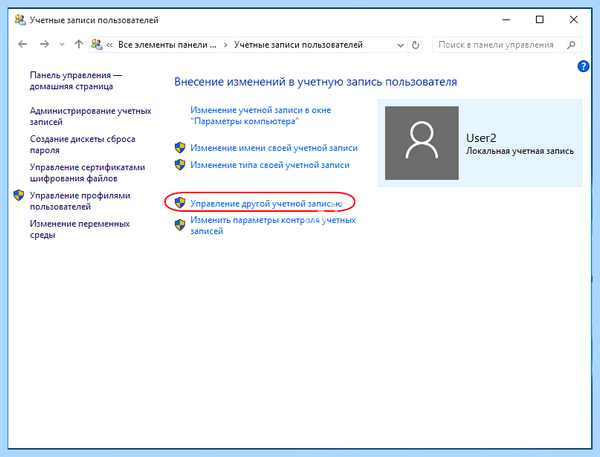
Task: Click shield icon beside Изменить параметры контроля
Action: point(180,225)
